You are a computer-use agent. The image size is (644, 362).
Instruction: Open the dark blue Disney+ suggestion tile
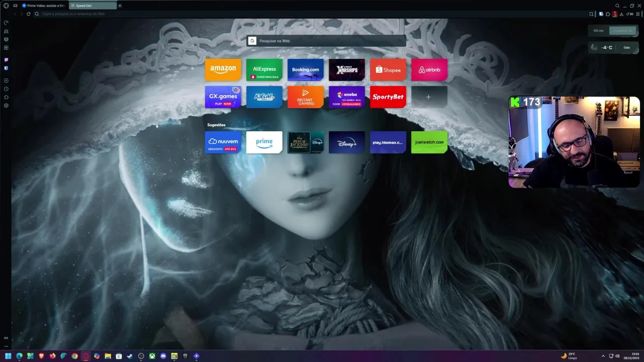(347, 142)
